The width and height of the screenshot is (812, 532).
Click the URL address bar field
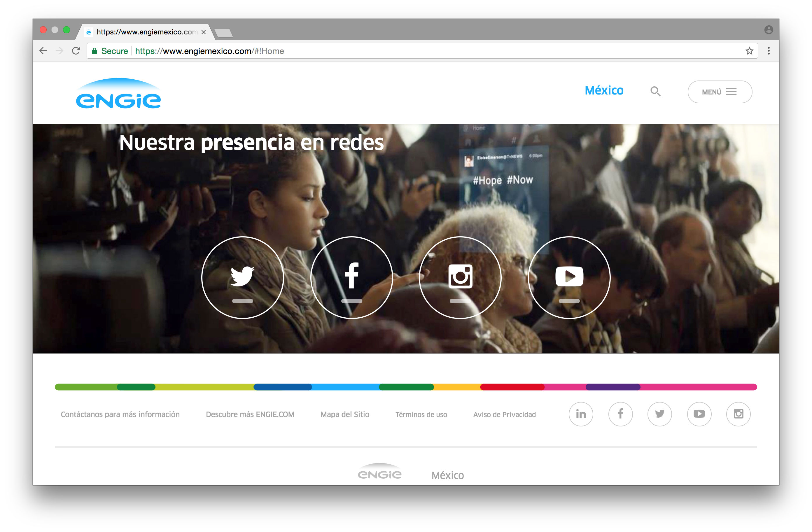pos(409,51)
